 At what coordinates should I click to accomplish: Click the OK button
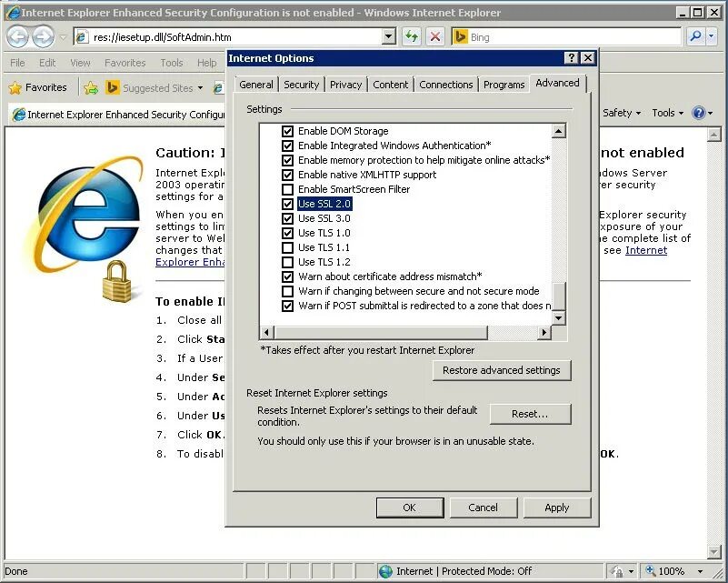(410, 508)
